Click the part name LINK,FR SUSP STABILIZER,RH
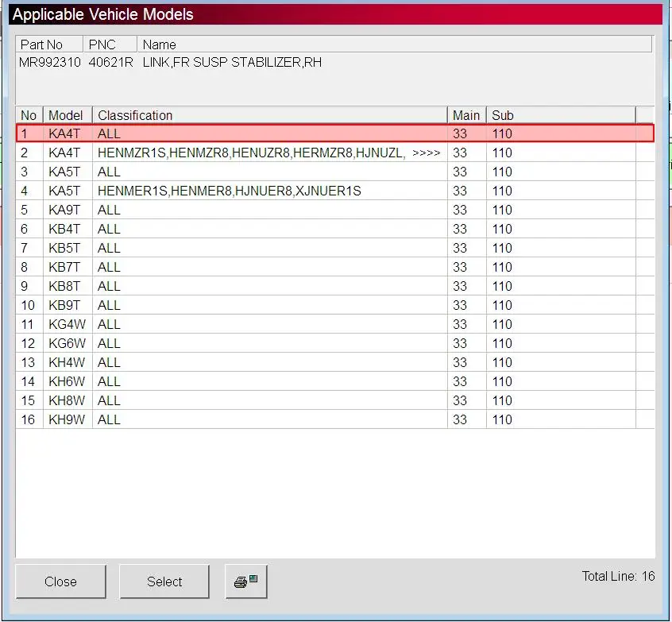Viewport: 672px width, 622px height. (232, 62)
